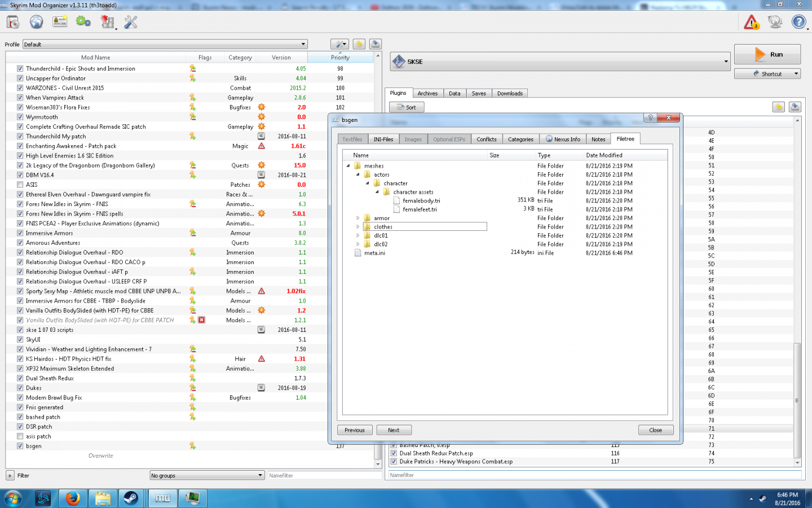Viewport: 812px width, 508px height.
Task: Click the Sort button in Plugins
Action: [x=407, y=107]
